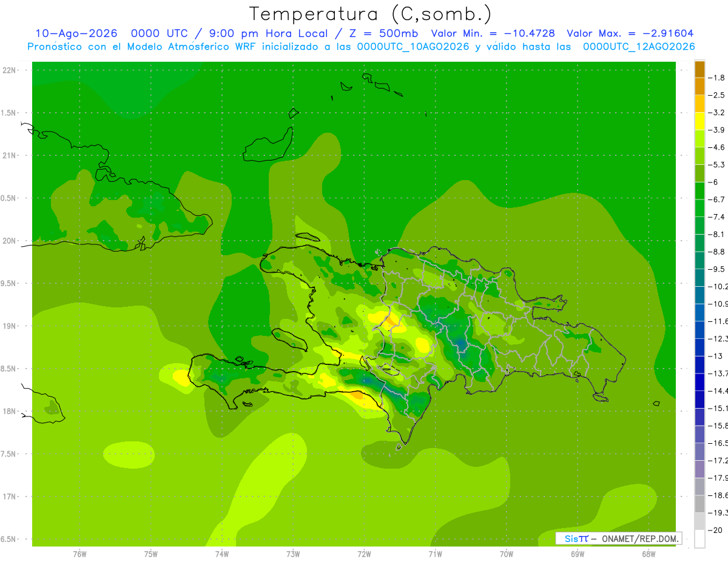Pick the orange-yellow swatch between -2.5 and -3.2
The image size is (728, 562).
pyautogui.click(x=699, y=104)
